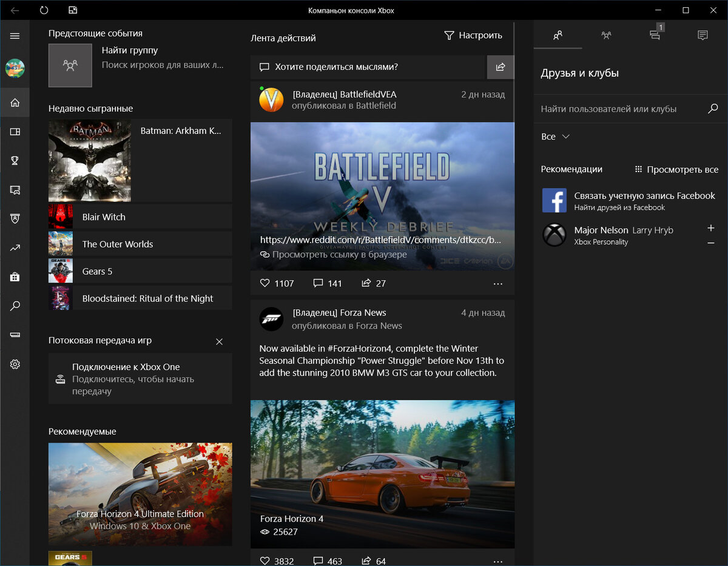Open the Captures sidebar icon
The width and height of the screenshot is (728, 566).
pyautogui.click(x=15, y=190)
